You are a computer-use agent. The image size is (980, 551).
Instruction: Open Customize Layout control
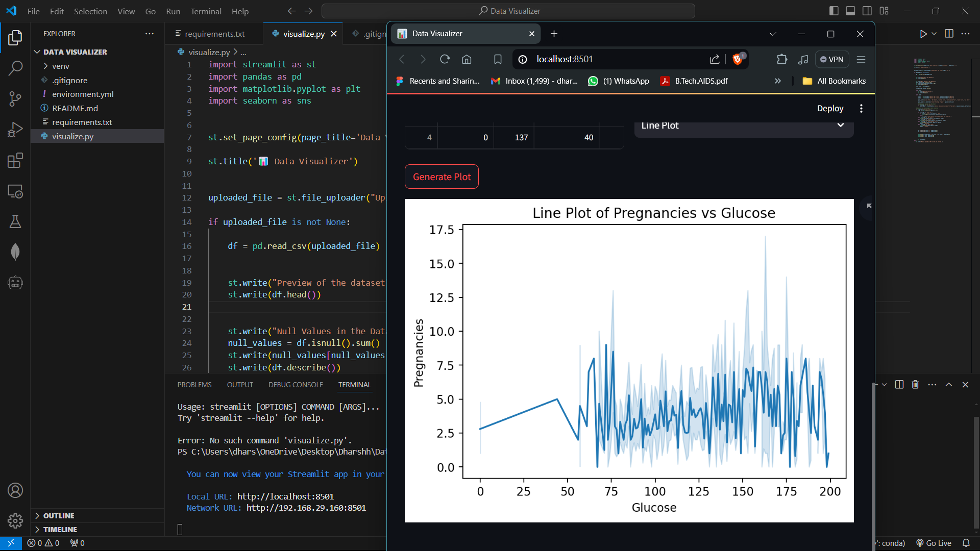click(884, 11)
